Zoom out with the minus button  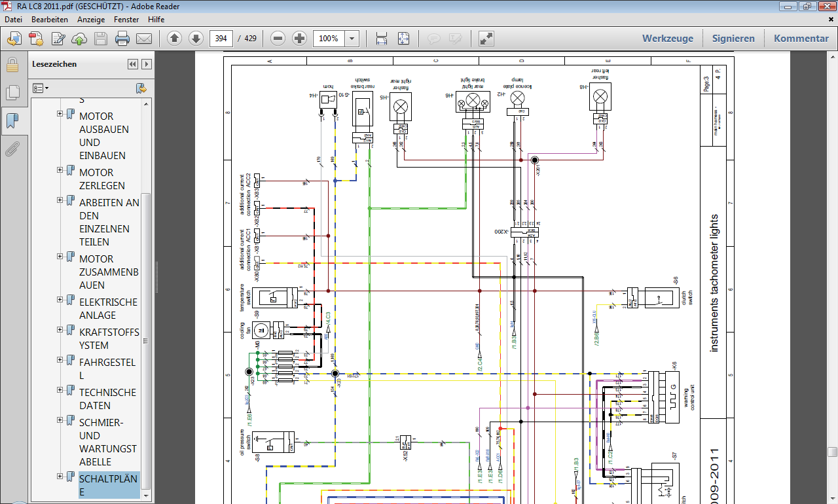point(278,39)
